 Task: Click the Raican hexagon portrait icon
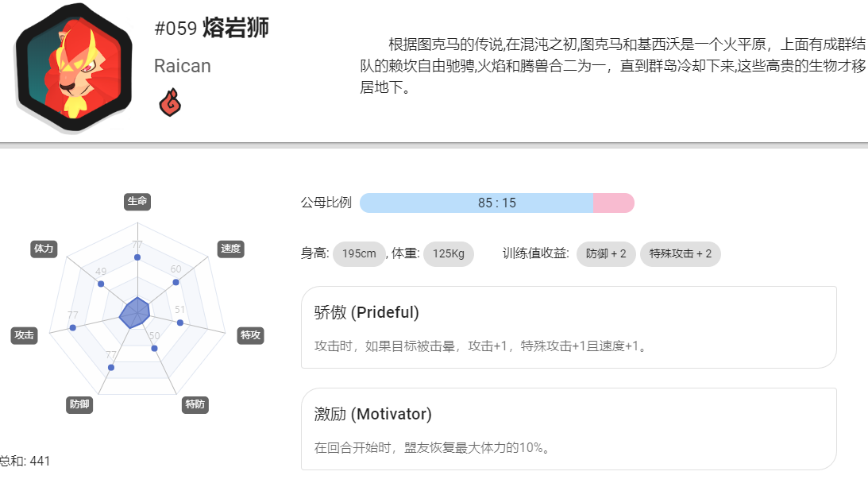pos(74,68)
